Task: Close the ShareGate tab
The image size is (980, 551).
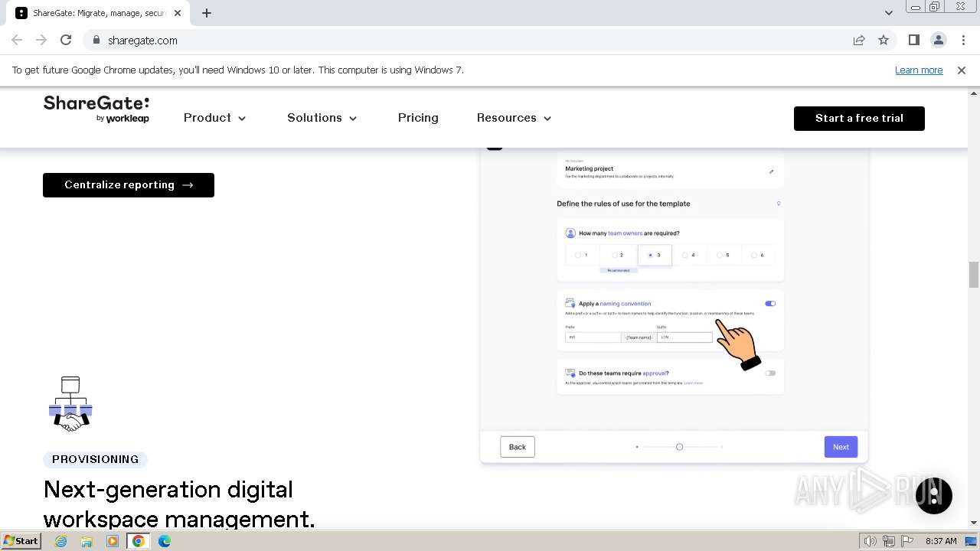Action: coord(178,13)
